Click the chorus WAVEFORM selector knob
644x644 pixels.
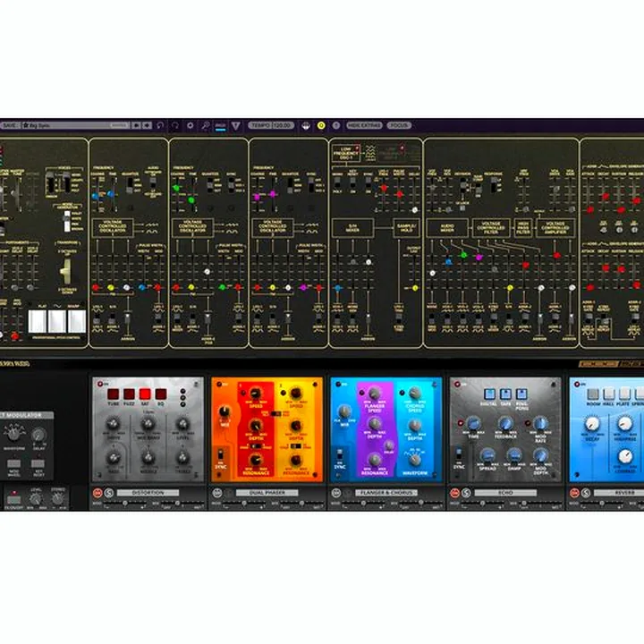coord(415,459)
